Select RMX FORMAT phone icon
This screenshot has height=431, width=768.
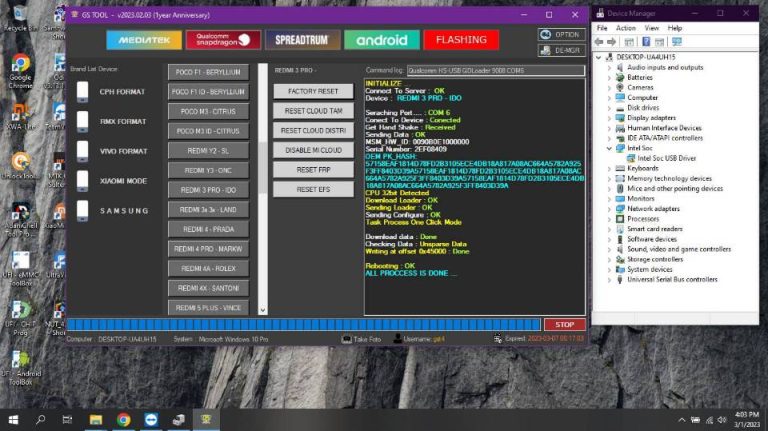tap(82, 121)
